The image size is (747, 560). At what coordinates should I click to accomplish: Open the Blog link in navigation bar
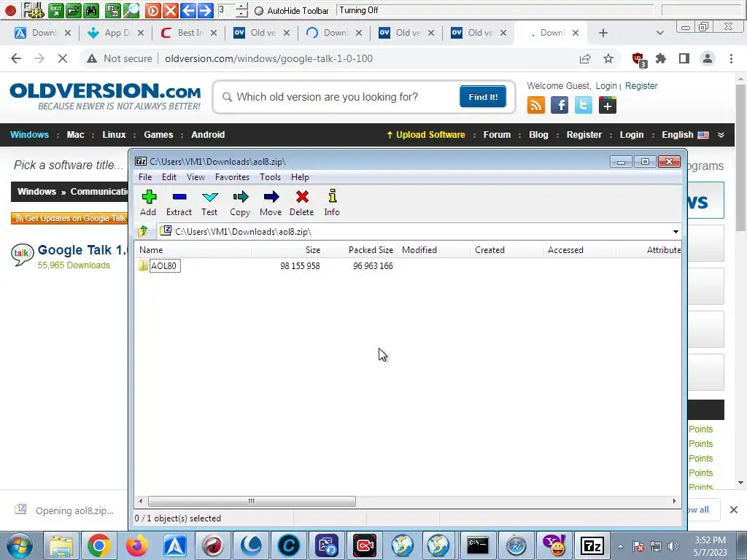pos(539,135)
